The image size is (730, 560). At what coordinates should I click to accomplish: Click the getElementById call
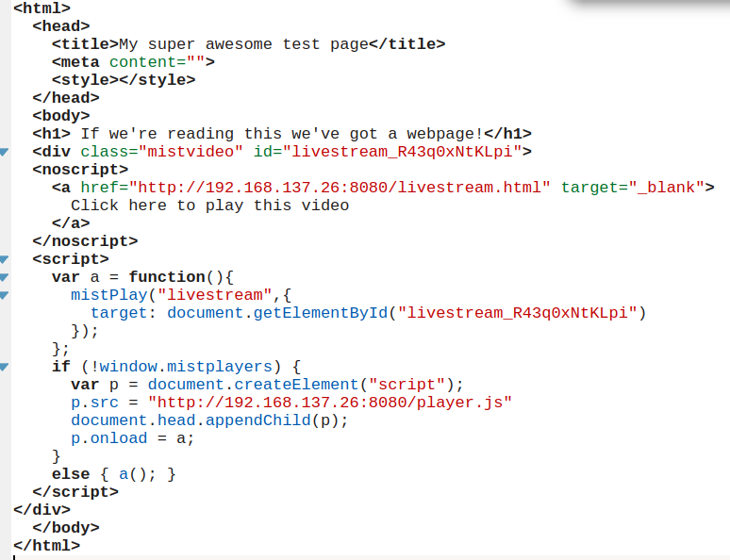tap(406, 313)
